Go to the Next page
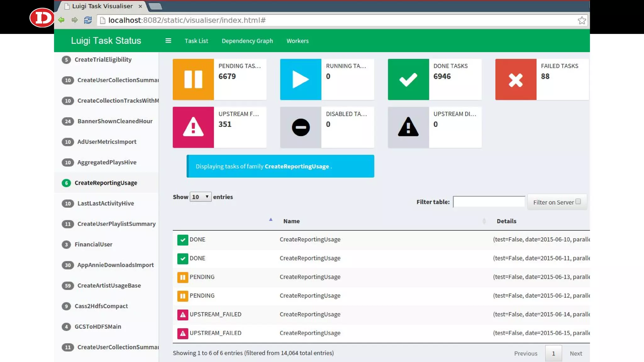This screenshot has width=644, height=362. (576, 353)
